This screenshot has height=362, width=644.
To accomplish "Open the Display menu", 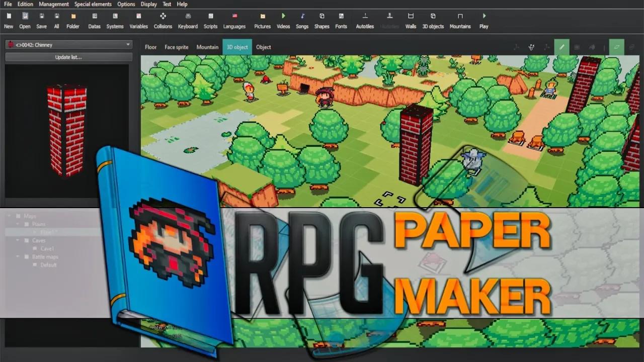I will [148, 4].
